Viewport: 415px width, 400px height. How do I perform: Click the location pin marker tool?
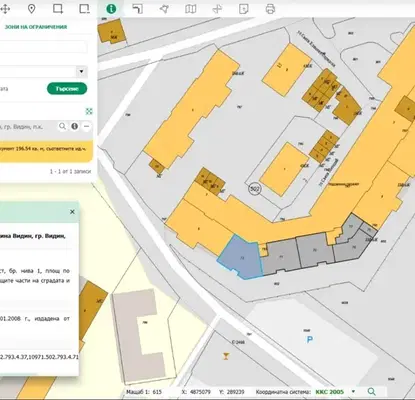coord(31,9)
